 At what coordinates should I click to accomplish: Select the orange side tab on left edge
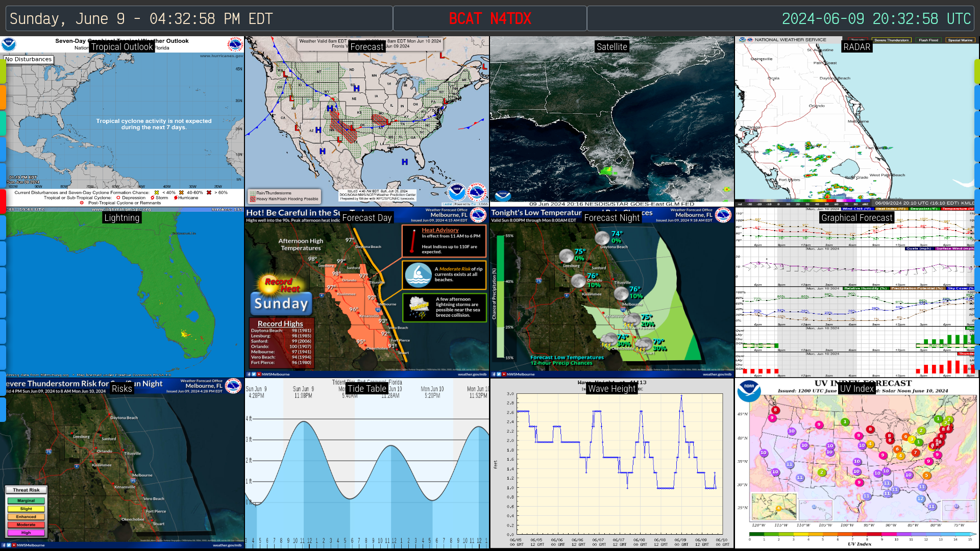(3, 97)
